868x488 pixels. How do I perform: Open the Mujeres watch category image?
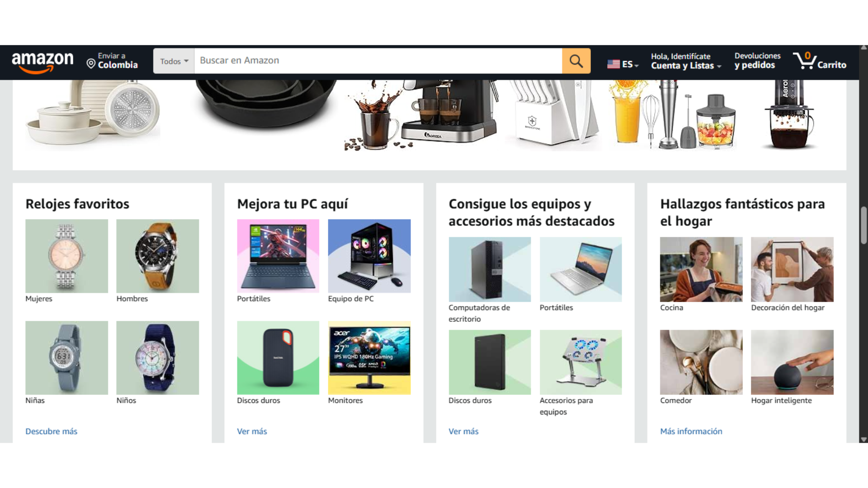point(66,256)
